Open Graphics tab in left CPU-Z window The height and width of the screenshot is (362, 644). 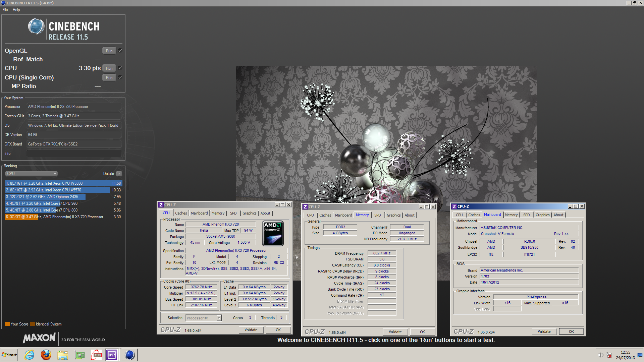pos(250,213)
